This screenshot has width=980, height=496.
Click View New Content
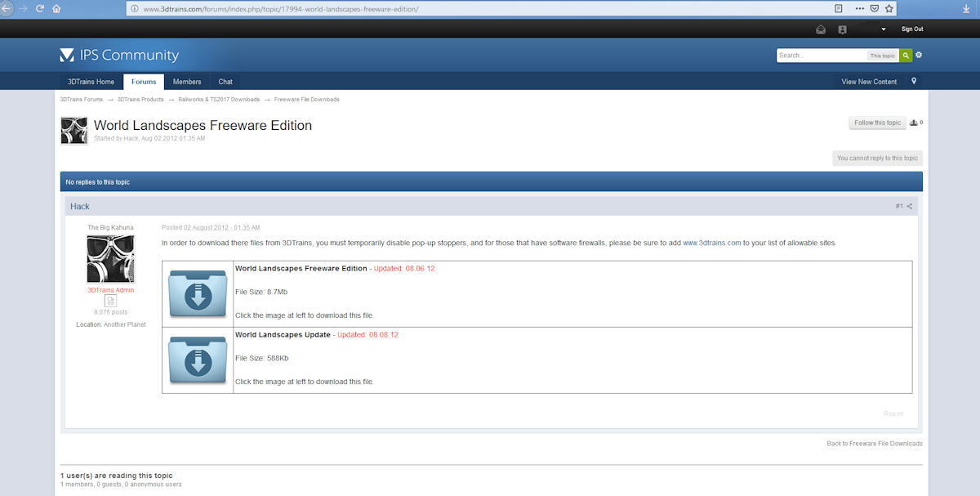pyautogui.click(x=869, y=82)
